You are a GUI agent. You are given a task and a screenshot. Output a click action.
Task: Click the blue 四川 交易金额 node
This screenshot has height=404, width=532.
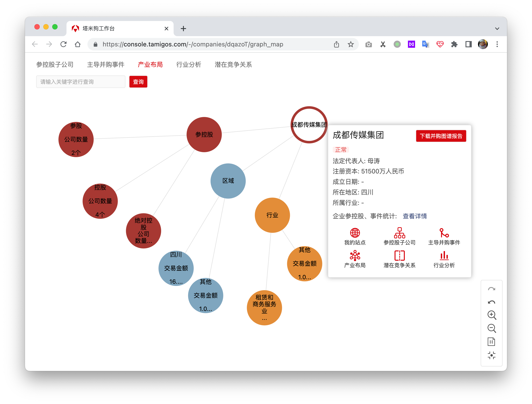[x=176, y=268]
